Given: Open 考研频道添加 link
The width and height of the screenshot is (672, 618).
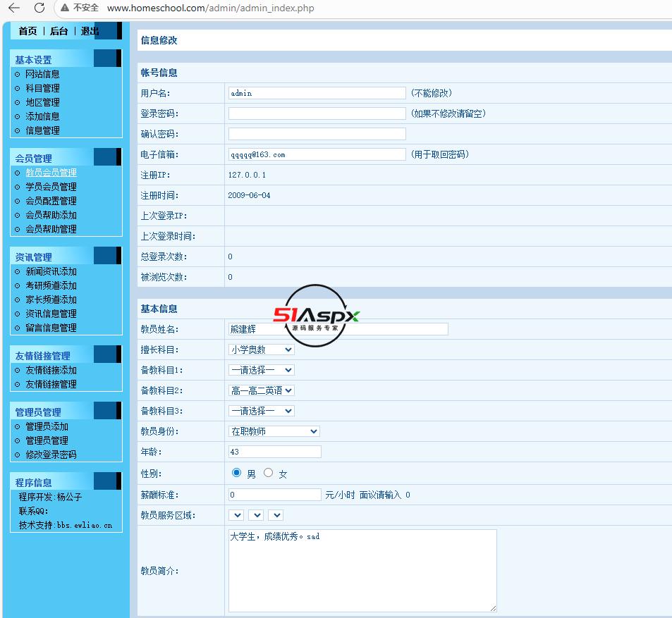Looking at the screenshot, I should [x=51, y=285].
